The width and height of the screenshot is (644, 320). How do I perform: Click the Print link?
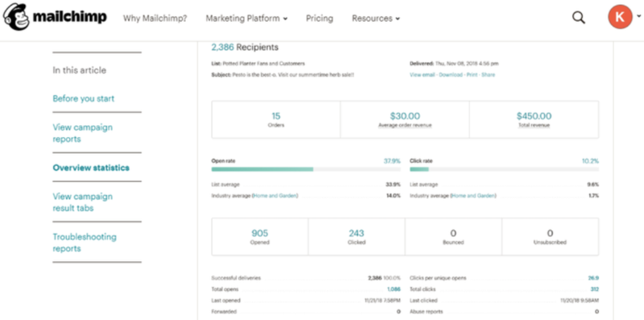472,75
